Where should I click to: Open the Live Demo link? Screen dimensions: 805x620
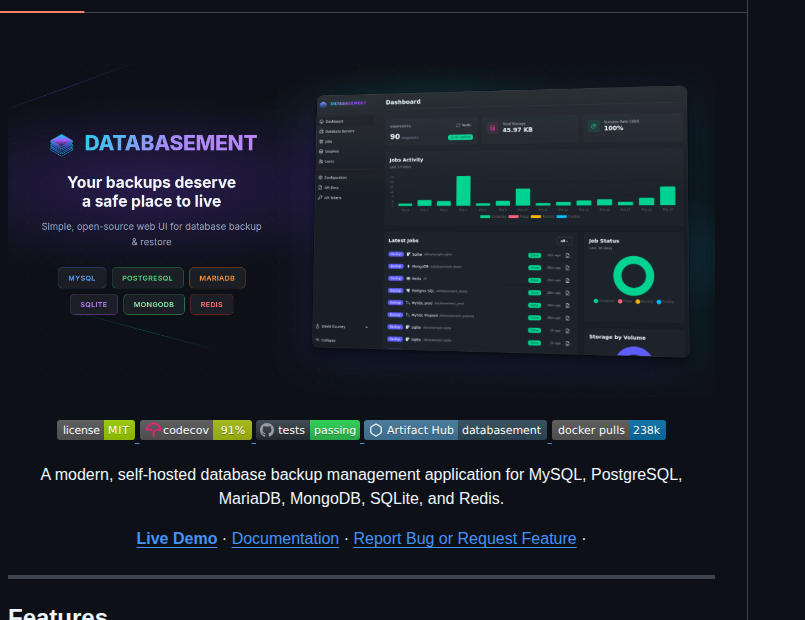tap(177, 538)
